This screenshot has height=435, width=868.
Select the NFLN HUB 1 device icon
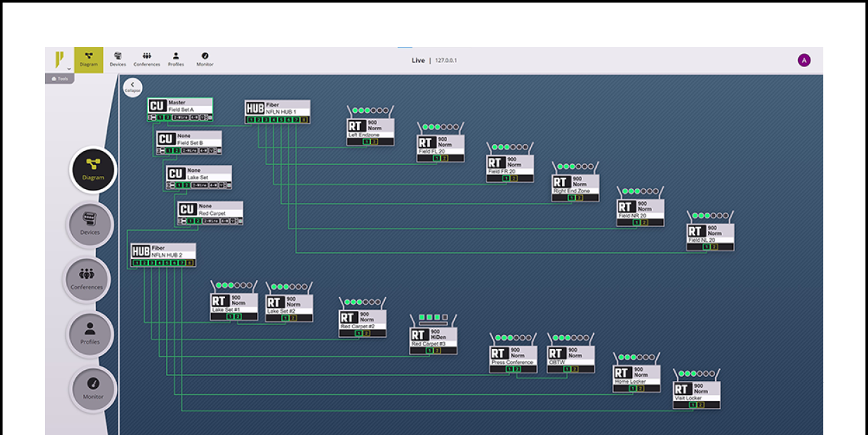coord(255,108)
